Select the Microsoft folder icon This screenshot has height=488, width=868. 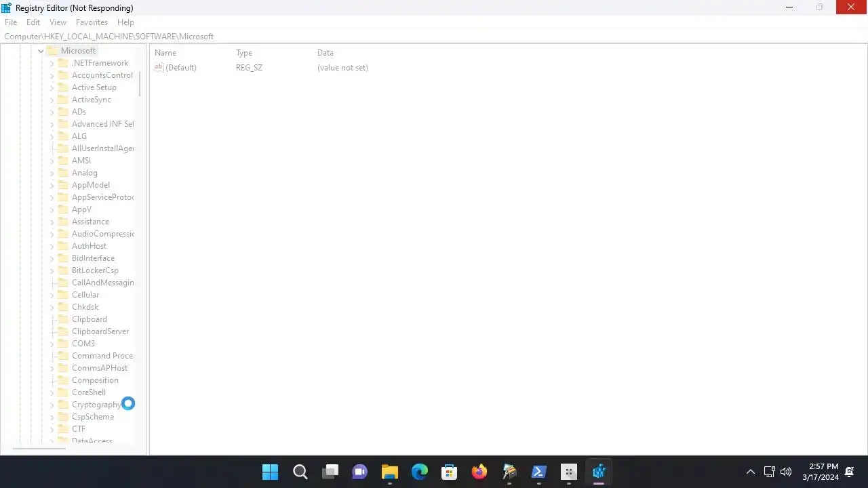(x=52, y=51)
